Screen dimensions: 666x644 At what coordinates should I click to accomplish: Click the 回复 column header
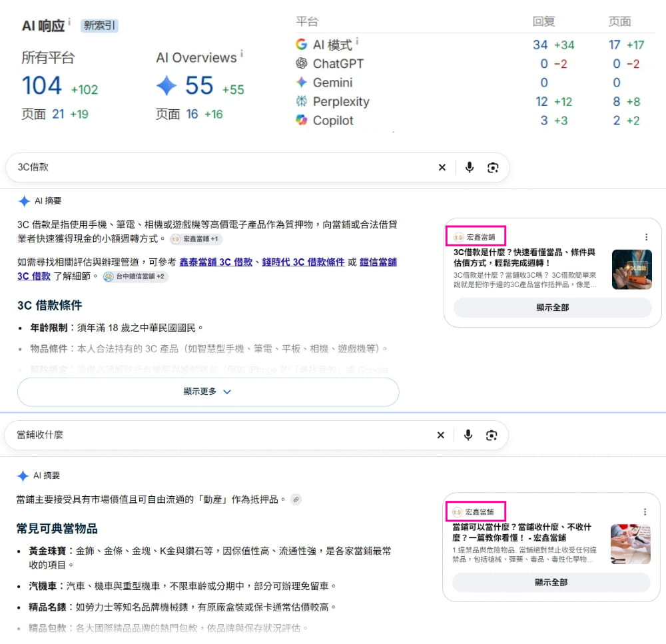tap(543, 21)
